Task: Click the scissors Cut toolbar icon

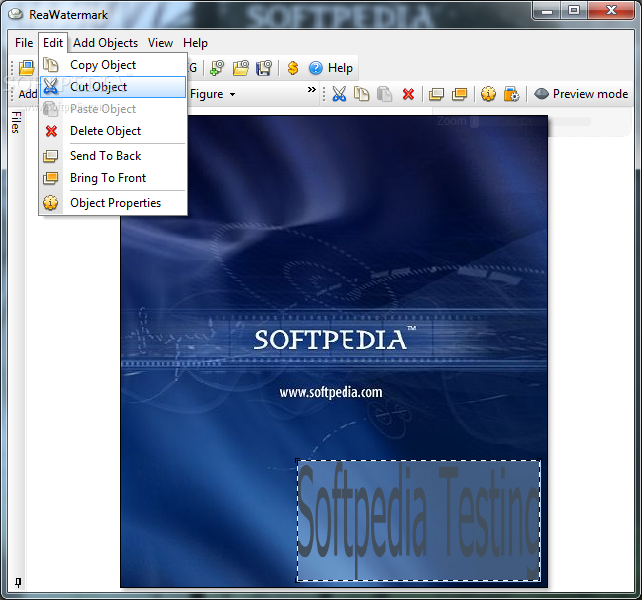Action: 339,94
